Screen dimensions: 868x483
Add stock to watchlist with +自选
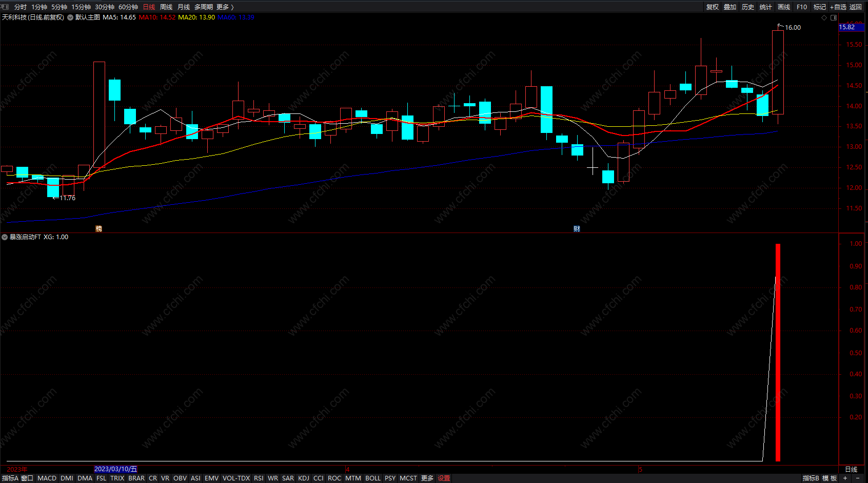838,7
